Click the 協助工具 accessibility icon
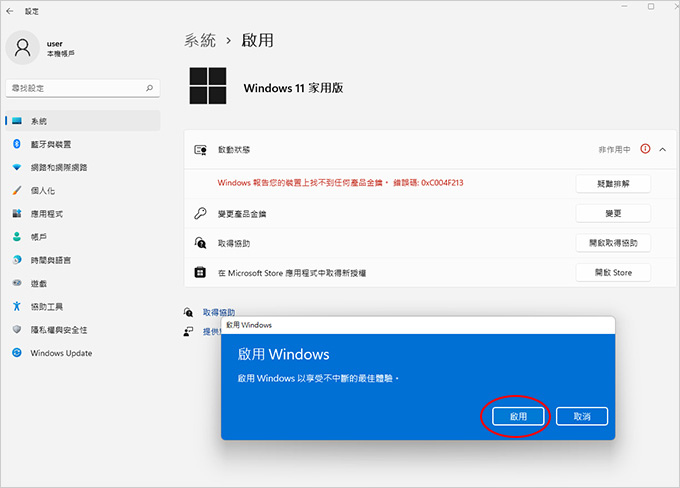The height and width of the screenshot is (488, 680). tap(17, 306)
